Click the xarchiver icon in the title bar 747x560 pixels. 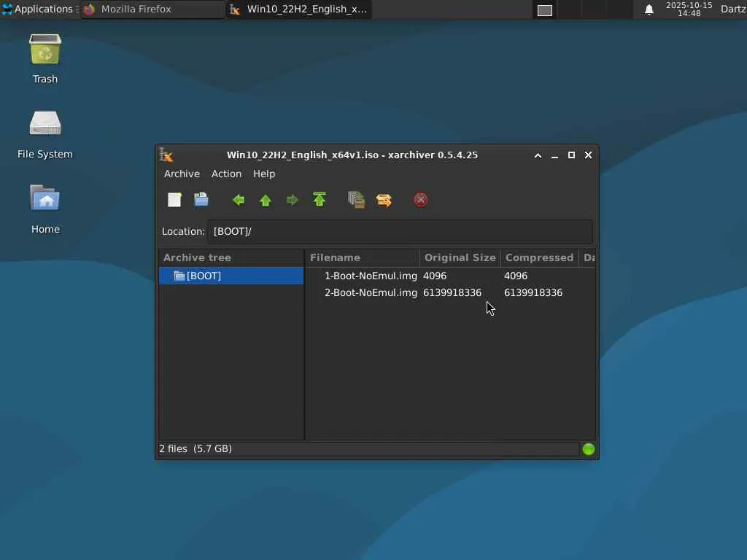coord(166,155)
